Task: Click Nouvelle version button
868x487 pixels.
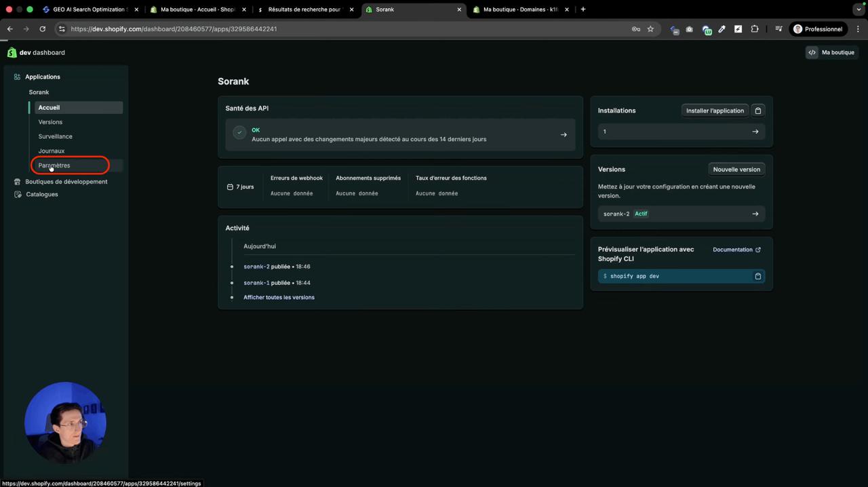Action: (x=736, y=170)
